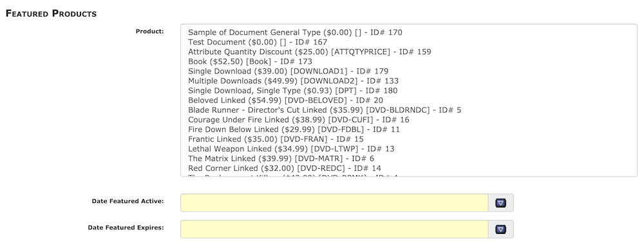Select Courage Under Fire Linked product
Screen dimensions: 644x241
coord(298,120)
